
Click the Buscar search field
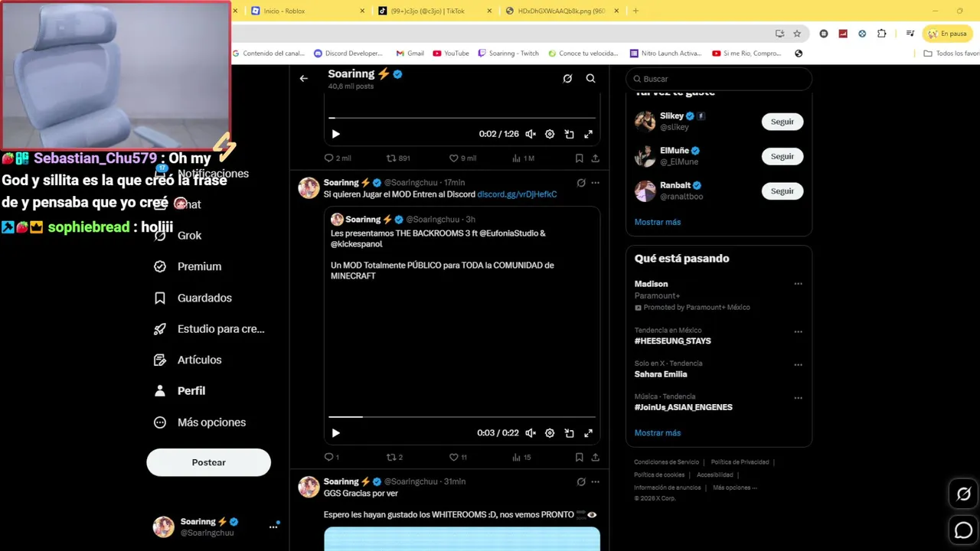click(719, 79)
